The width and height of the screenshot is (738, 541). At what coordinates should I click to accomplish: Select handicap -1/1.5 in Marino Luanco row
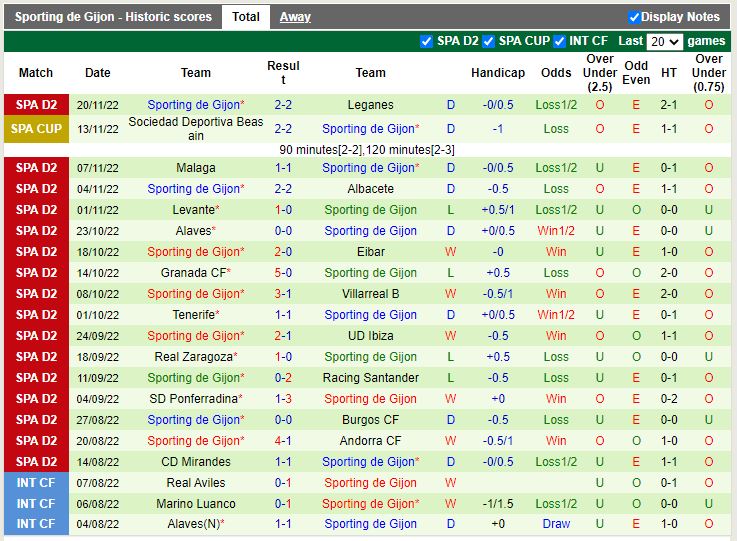498,504
